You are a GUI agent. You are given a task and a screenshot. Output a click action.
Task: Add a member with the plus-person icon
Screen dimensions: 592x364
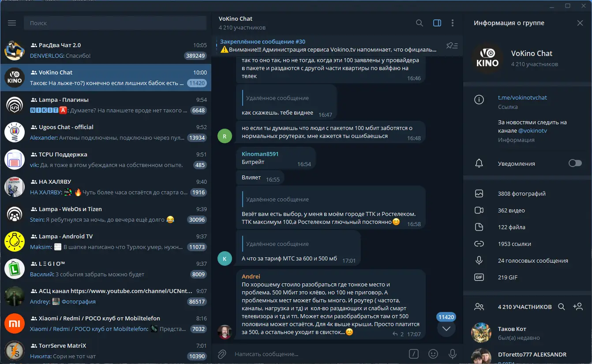(x=577, y=307)
